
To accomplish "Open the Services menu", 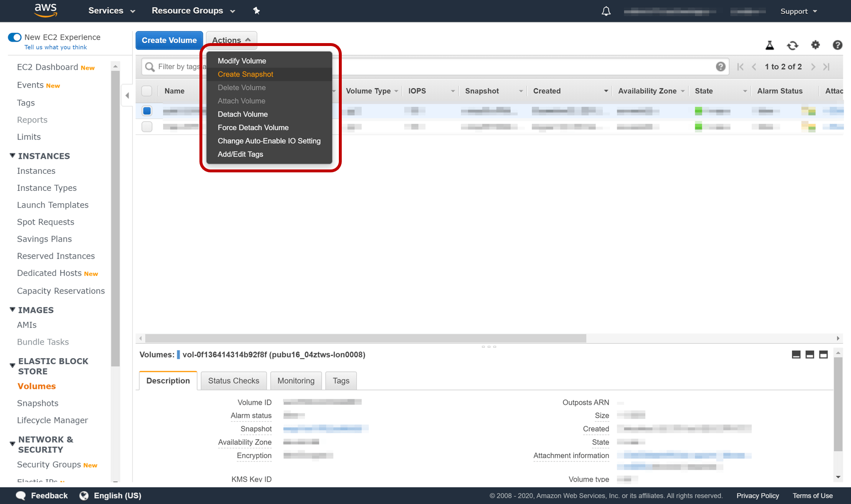I will (x=110, y=10).
